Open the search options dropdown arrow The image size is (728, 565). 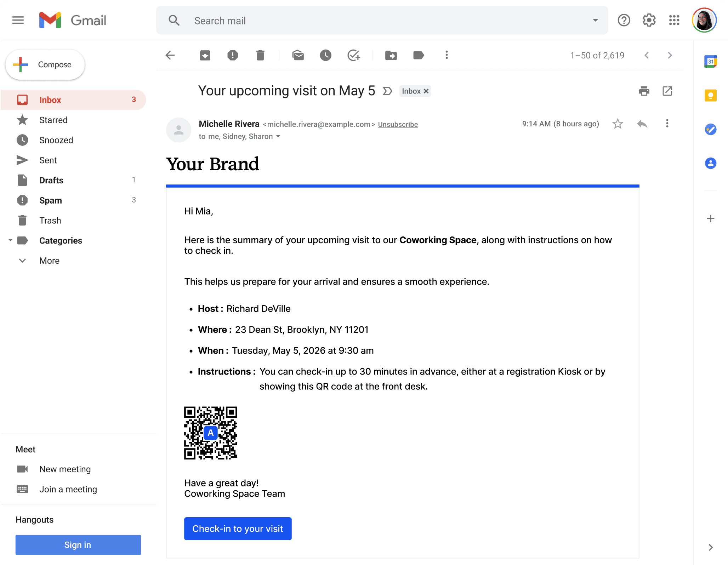pyautogui.click(x=596, y=21)
